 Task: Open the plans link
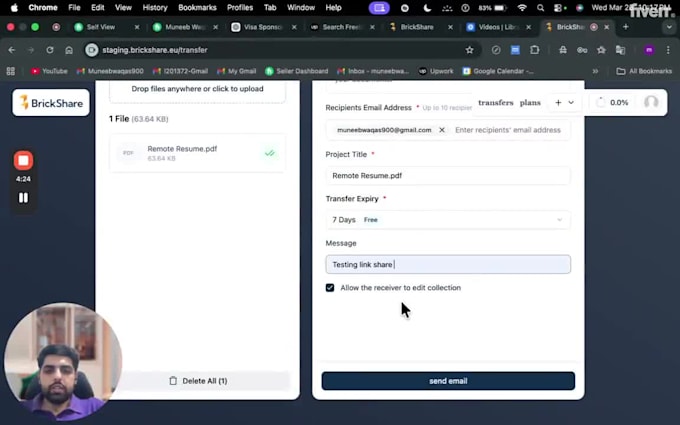tap(530, 102)
